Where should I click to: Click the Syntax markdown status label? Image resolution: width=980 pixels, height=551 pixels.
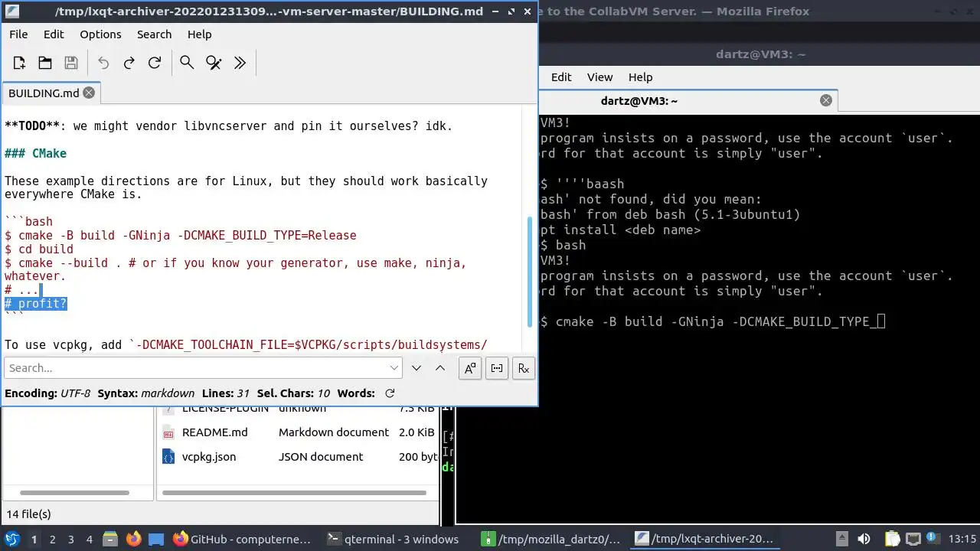(146, 393)
